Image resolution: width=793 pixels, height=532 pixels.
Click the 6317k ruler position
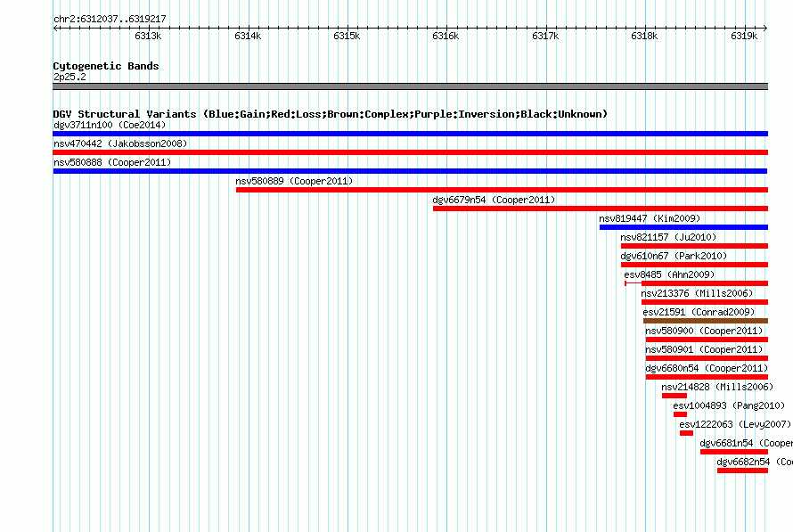pos(545,36)
